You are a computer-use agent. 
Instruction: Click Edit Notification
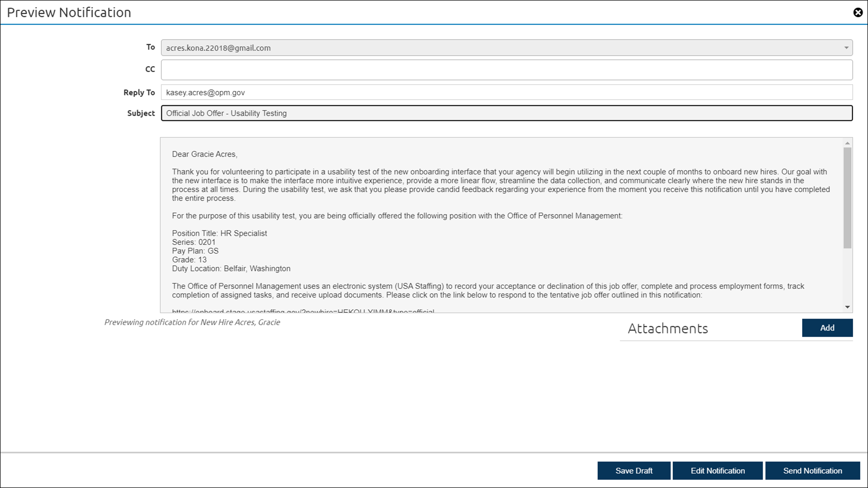tap(717, 471)
